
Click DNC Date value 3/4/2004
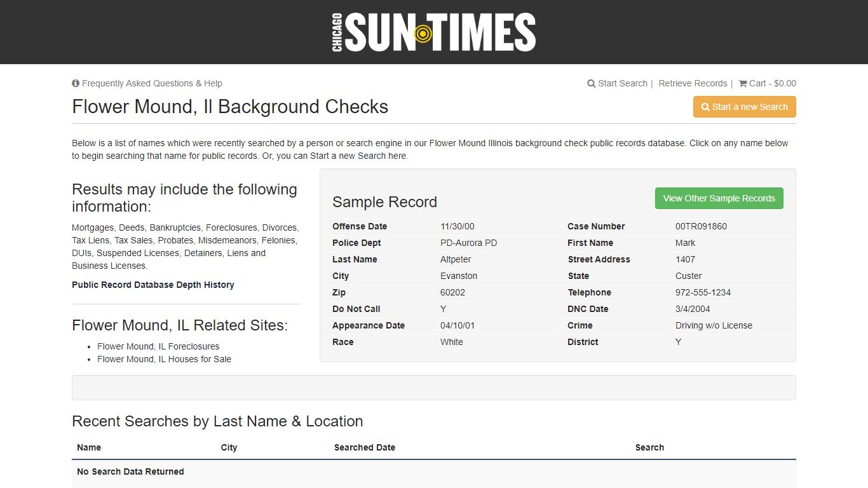[693, 309]
